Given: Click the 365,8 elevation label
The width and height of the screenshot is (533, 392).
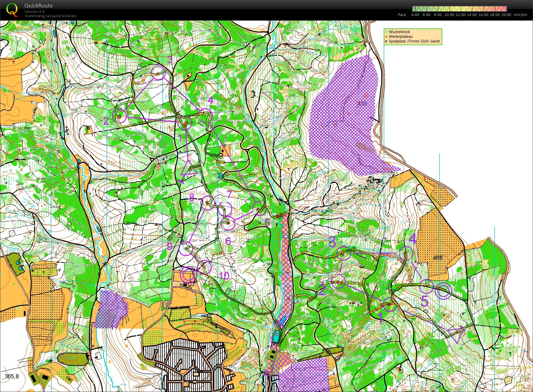Looking at the screenshot, I should [x=12, y=376].
